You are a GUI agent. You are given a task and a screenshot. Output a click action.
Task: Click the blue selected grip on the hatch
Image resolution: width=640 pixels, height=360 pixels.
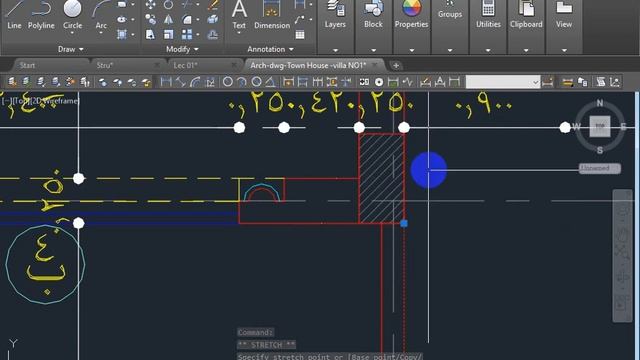click(x=404, y=223)
